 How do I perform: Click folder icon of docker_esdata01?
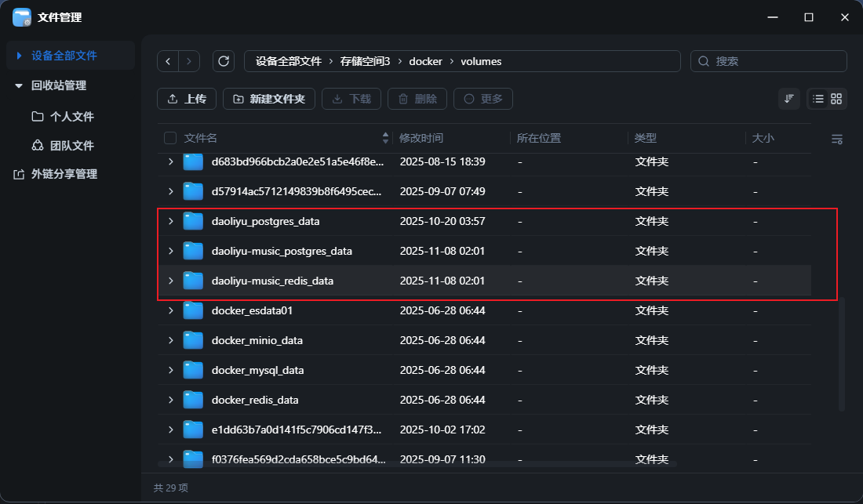coord(193,310)
